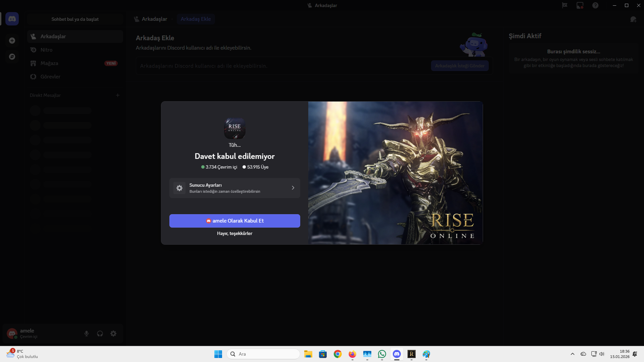The height and width of the screenshot is (362, 644).
Task: Click the amele user avatar
Action: click(12, 334)
